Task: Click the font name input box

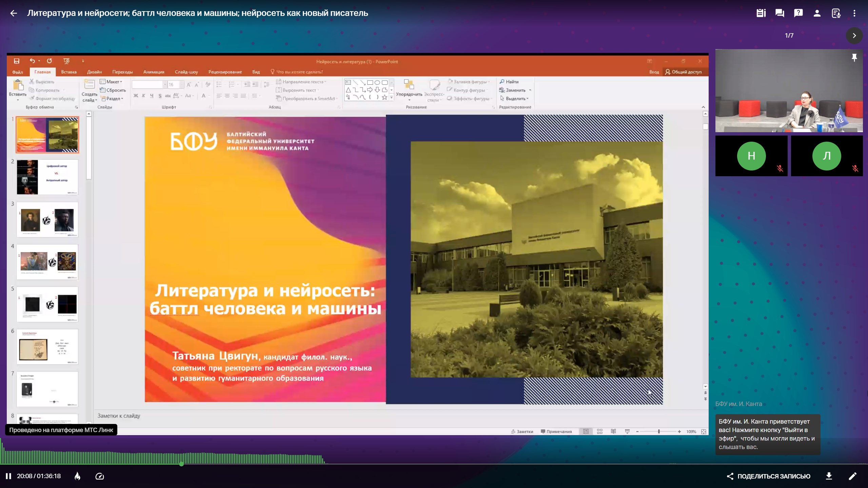Action: 147,84
